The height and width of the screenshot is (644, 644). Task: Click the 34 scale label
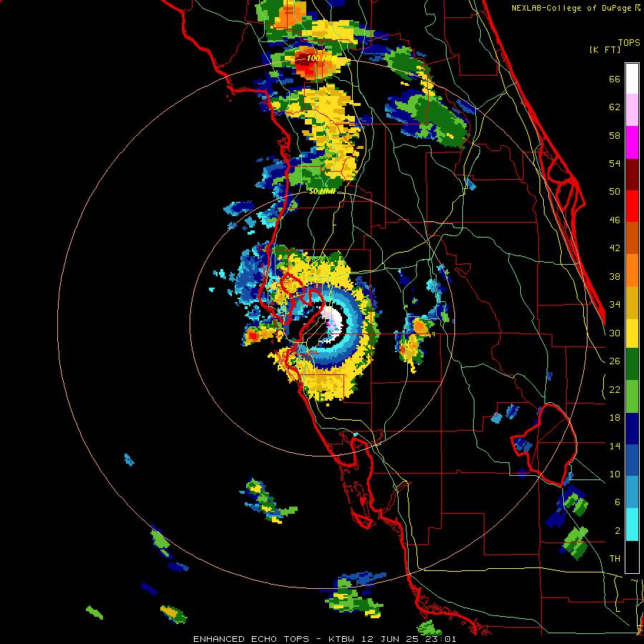pyautogui.click(x=615, y=305)
